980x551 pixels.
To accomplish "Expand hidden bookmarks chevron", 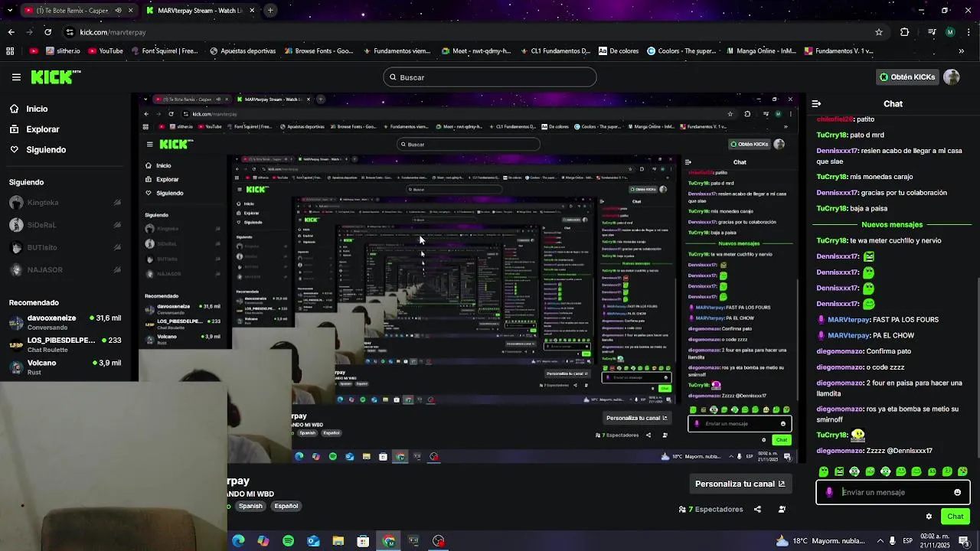I will tap(962, 51).
